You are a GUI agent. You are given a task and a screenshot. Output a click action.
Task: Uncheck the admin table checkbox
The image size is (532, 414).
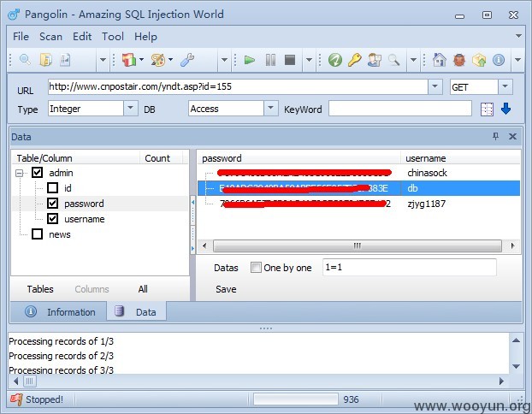pos(38,173)
